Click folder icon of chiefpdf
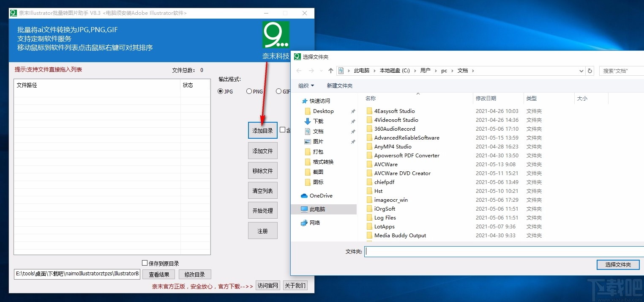 (x=369, y=182)
